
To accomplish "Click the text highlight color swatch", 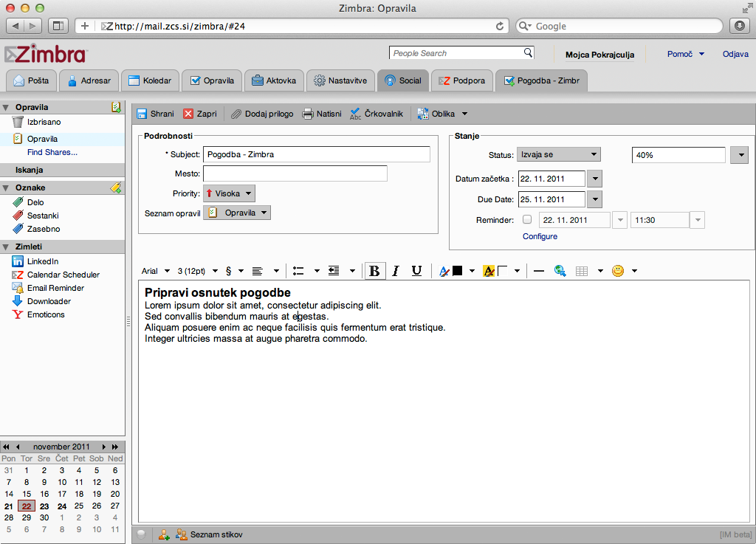I will click(502, 271).
